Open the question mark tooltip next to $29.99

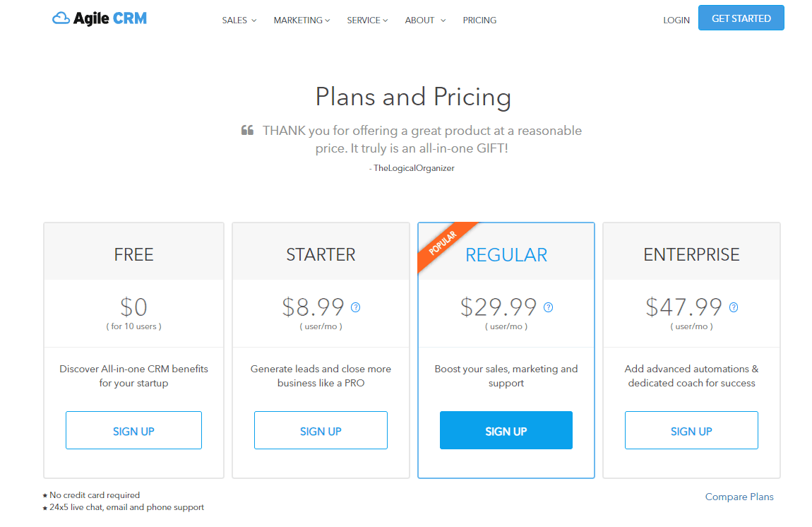coord(548,307)
